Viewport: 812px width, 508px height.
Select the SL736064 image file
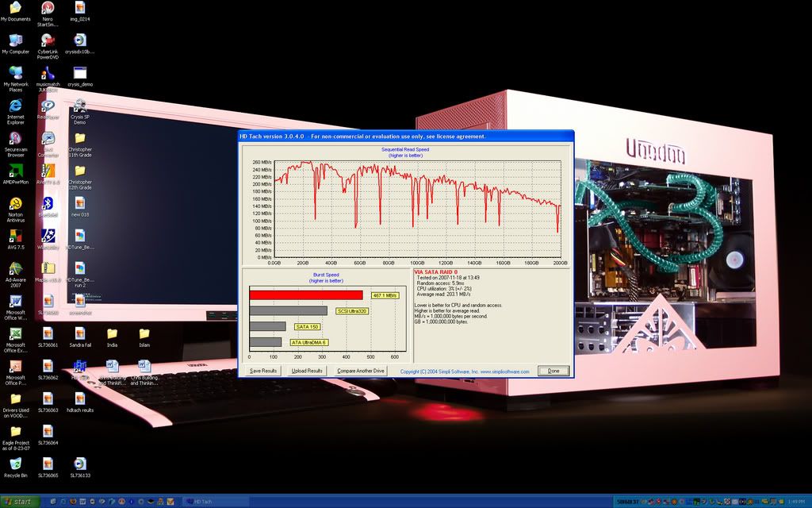(x=48, y=435)
